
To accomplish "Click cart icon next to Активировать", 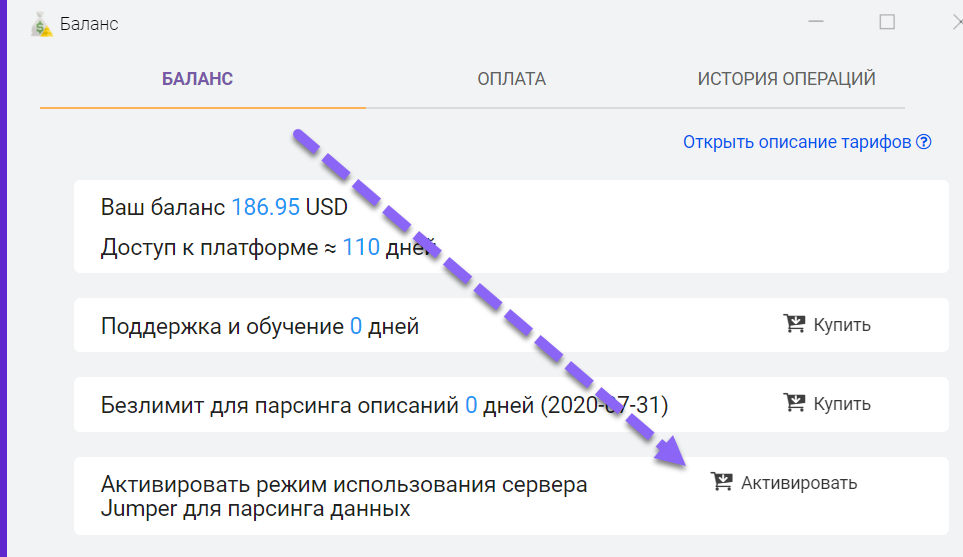I will coord(721,482).
